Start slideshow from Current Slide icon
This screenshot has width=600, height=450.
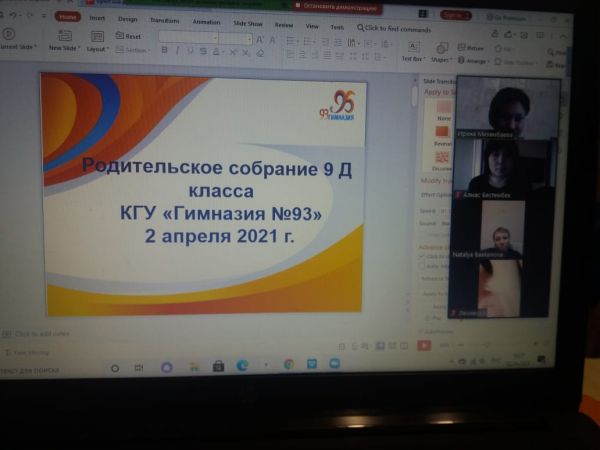pyautogui.click(x=9, y=33)
